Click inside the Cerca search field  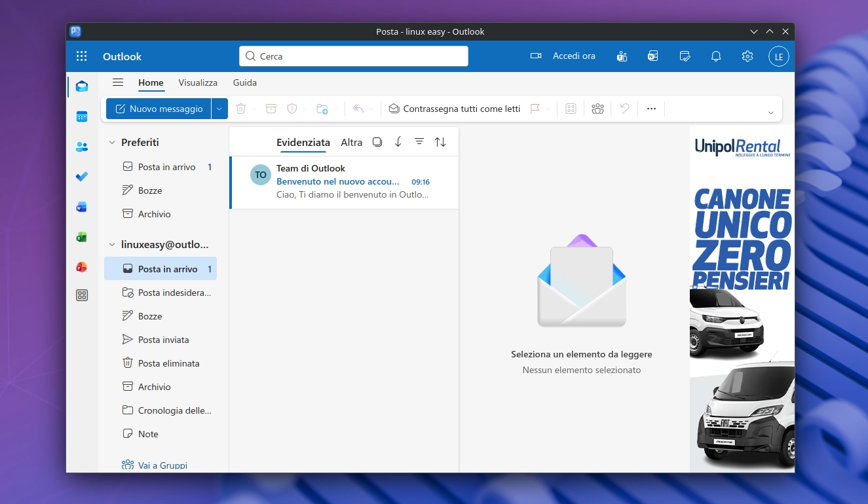pos(353,56)
